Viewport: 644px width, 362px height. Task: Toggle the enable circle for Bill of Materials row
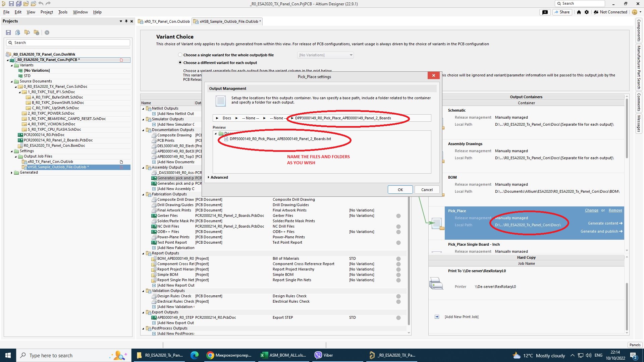click(398, 259)
